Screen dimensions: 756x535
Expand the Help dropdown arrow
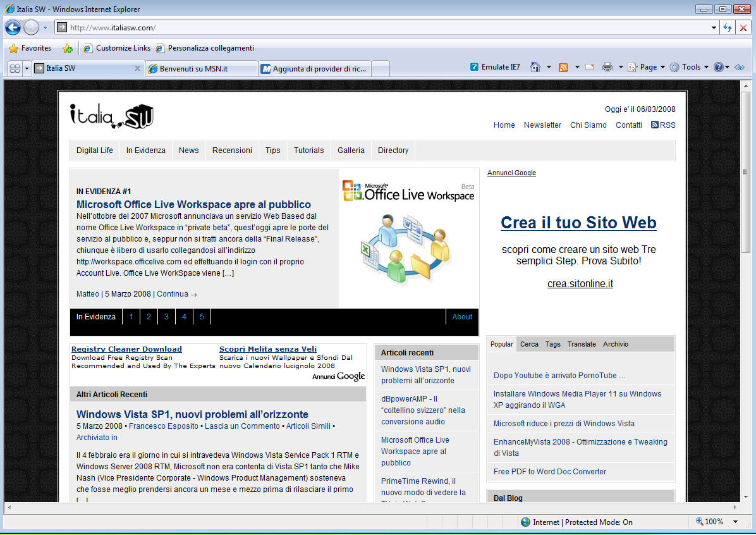(727, 67)
